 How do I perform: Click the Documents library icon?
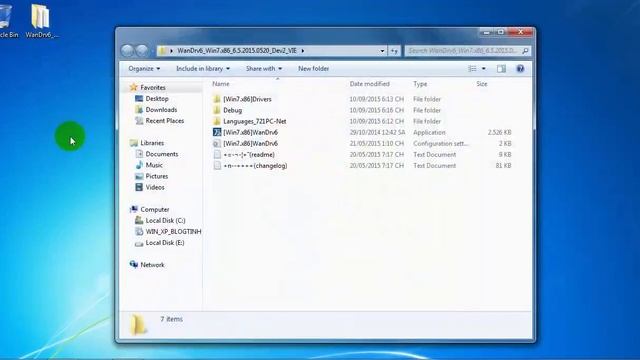click(139, 154)
